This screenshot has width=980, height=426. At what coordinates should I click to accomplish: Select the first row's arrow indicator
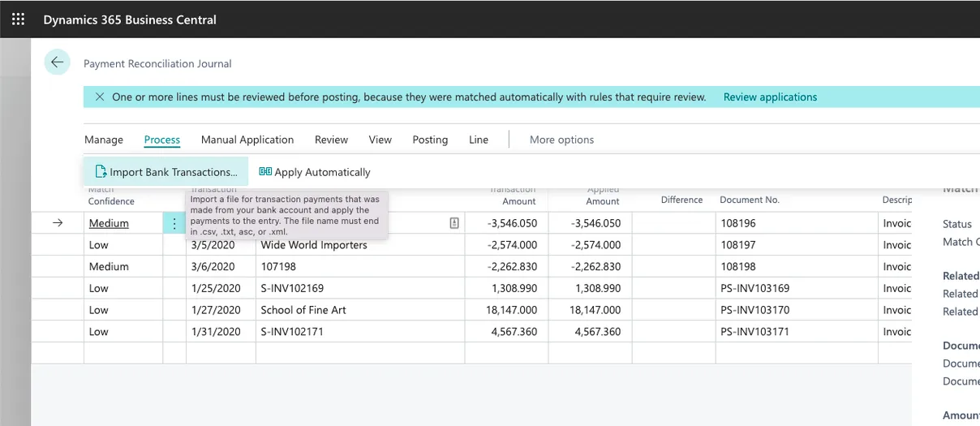click(58, 223)
